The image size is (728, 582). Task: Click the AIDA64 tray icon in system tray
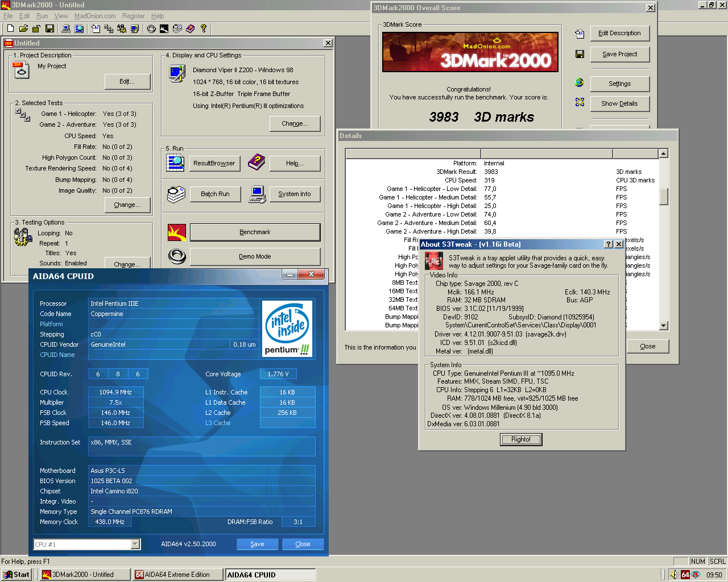pos(685,575)
